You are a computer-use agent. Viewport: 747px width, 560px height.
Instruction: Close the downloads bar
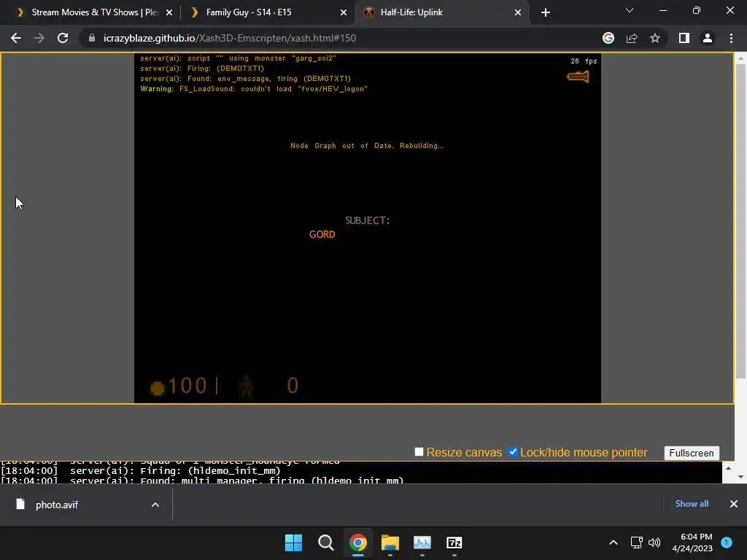pos(734,504)
